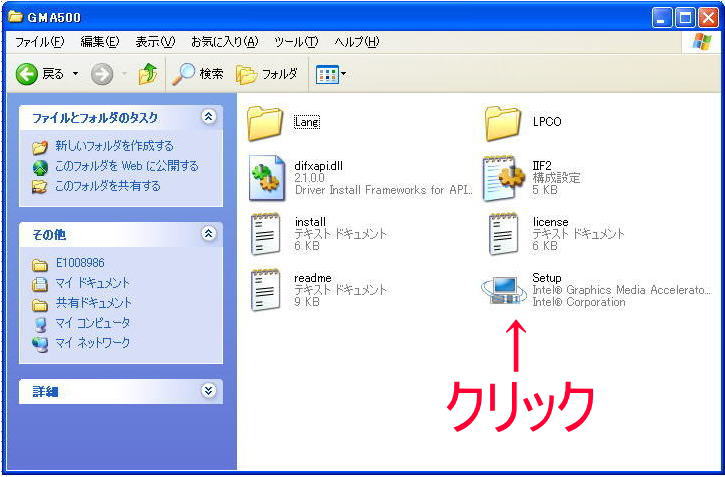
Task: Open the ヘルプ(H) menu
Action: click(x=357, y=42)
